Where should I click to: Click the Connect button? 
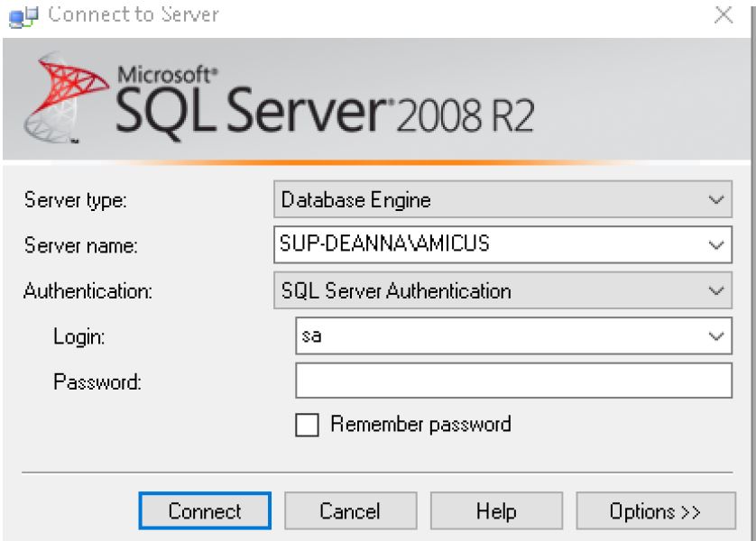205,510
